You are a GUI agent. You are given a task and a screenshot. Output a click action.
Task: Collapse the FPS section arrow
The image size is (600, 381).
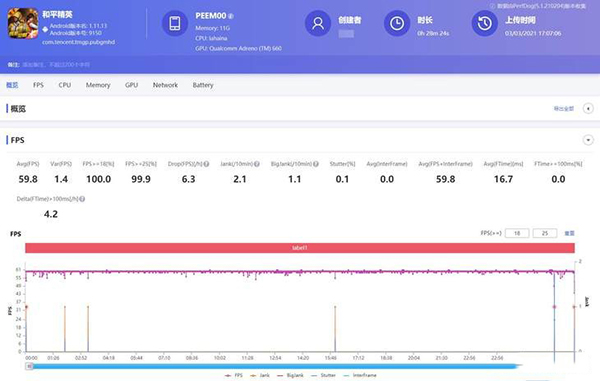point(588,140)
